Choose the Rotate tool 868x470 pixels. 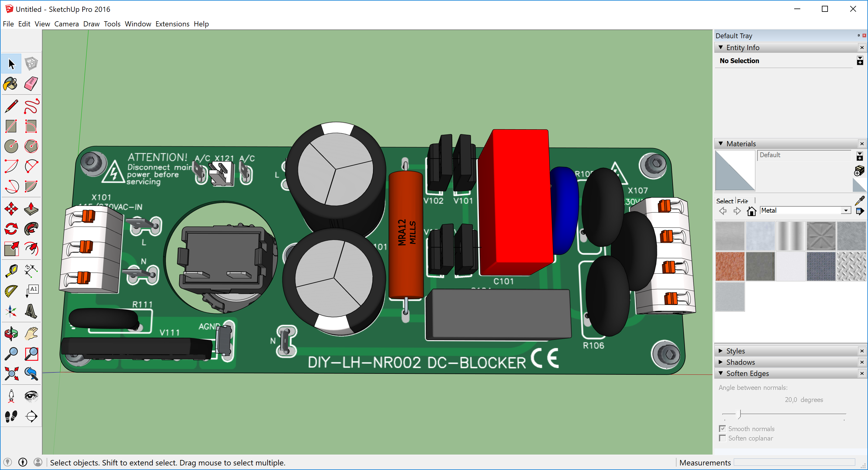11,229
